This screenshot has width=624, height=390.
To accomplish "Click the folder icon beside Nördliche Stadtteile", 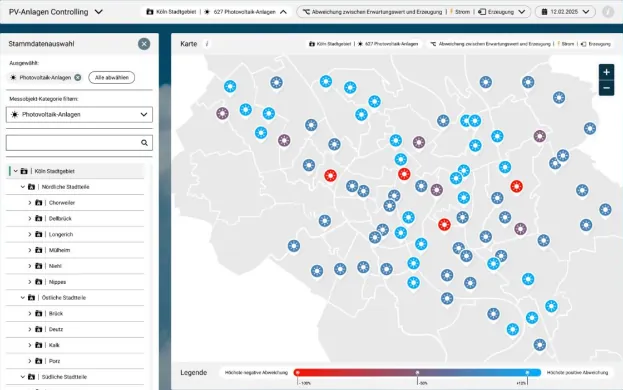I will click(31, 187).
